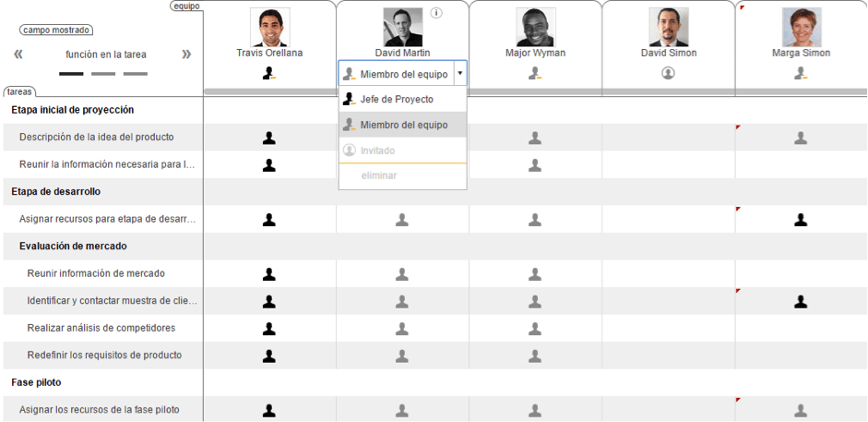The height and width of the screenshot is (422, 868).
Task: Toggle Marga Simon's role on Asignar recursos para etapa de desarrollo
Action: tap(801, 220)
